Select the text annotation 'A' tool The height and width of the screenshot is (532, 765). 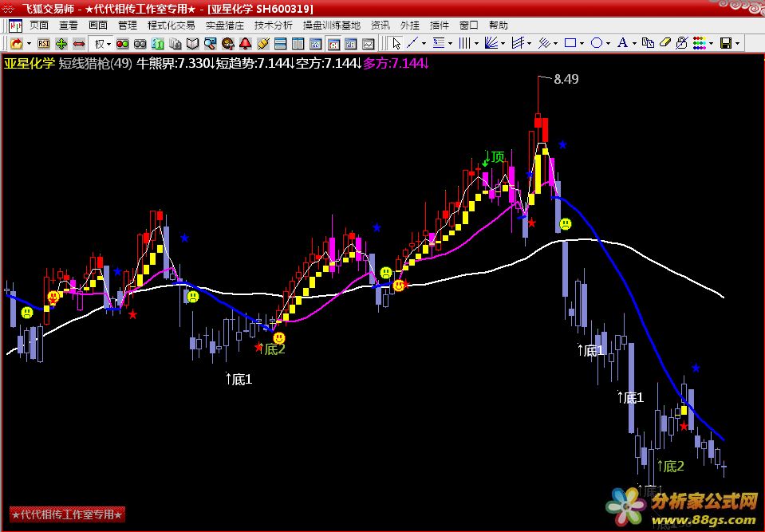(622, 43)
